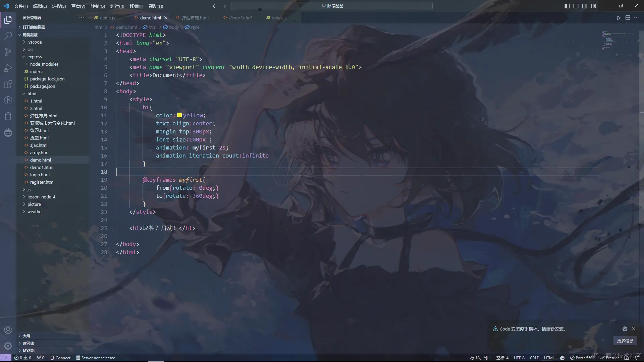Open the 终端(T) menu

[136, 6]
